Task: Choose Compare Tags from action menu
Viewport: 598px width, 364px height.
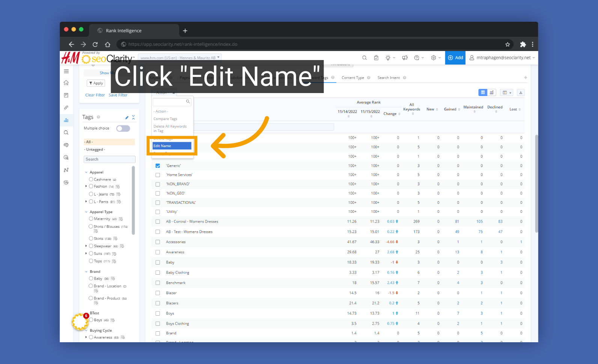Action: coord(165,119)
